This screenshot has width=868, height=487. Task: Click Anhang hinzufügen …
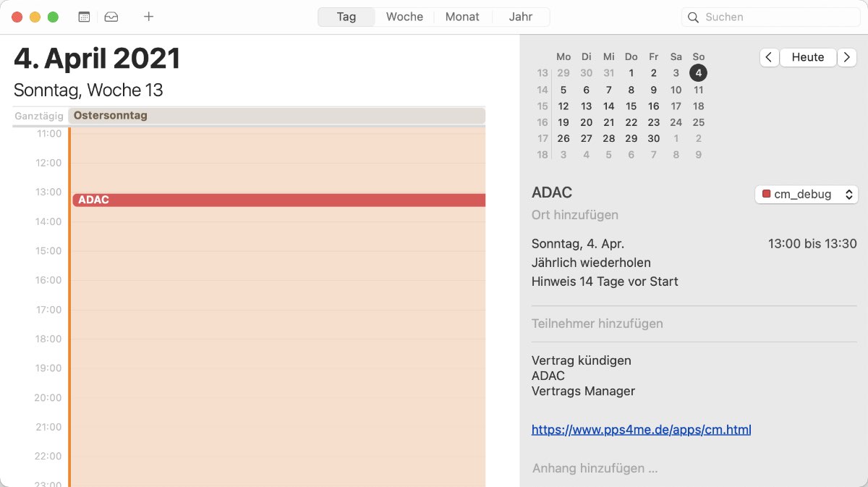click(x=595, y=468)
